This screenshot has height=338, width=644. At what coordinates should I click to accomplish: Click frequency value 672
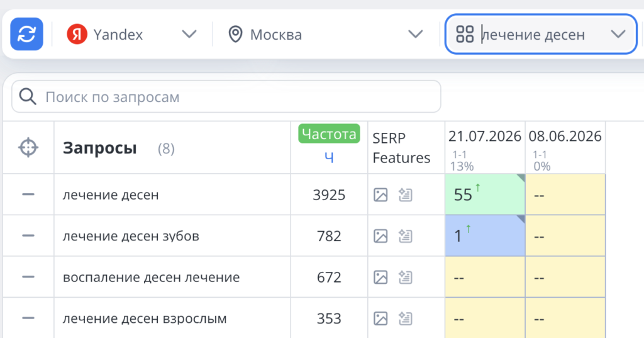point(329,277)
